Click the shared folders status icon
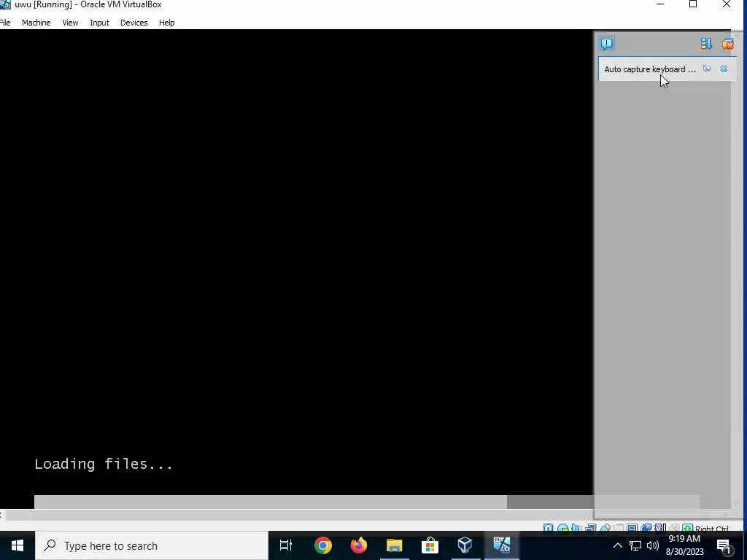This screenshot has height=560, width=747. pos(619,528)
